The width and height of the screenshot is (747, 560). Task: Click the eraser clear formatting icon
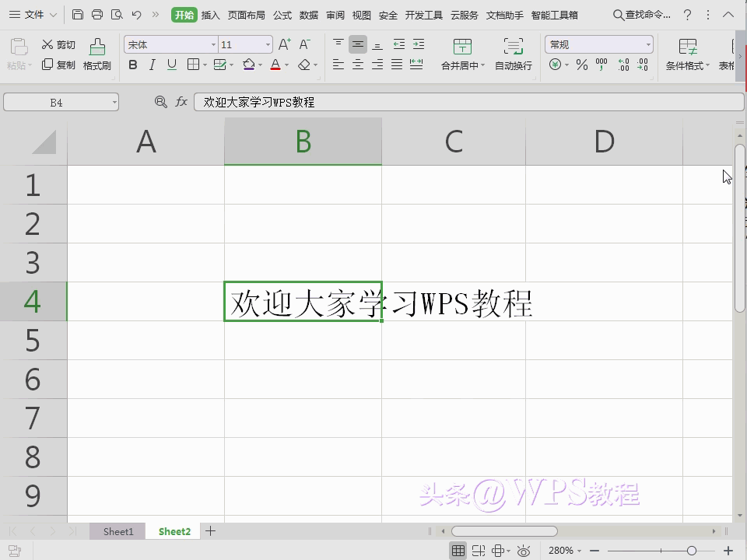pos(304,65)
